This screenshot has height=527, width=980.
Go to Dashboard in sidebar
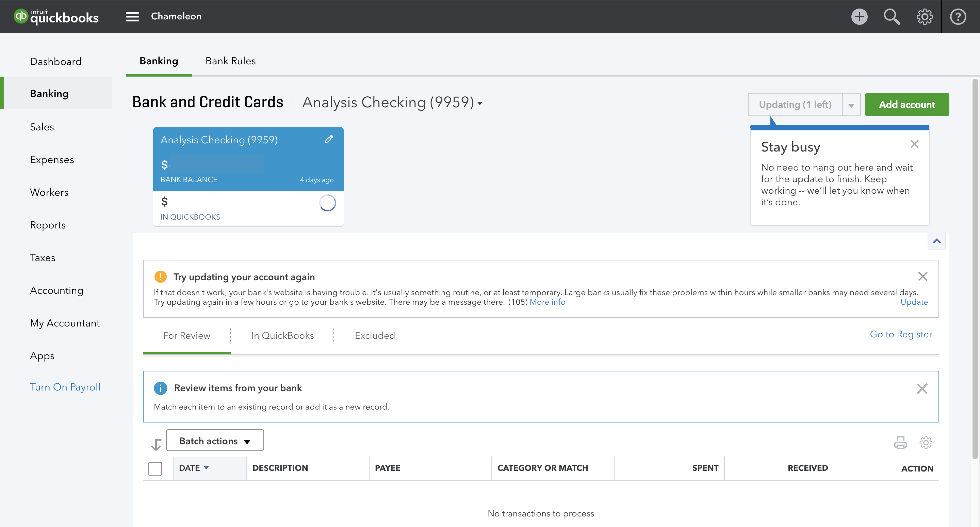[55, 61]
